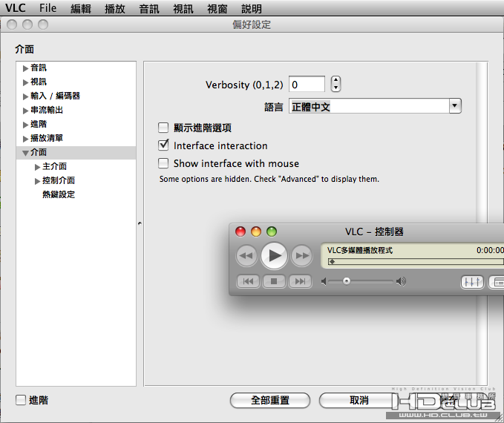Close the VLC controller window with red button
Screen dimensions: 504x423
click(x=240, y=232)
